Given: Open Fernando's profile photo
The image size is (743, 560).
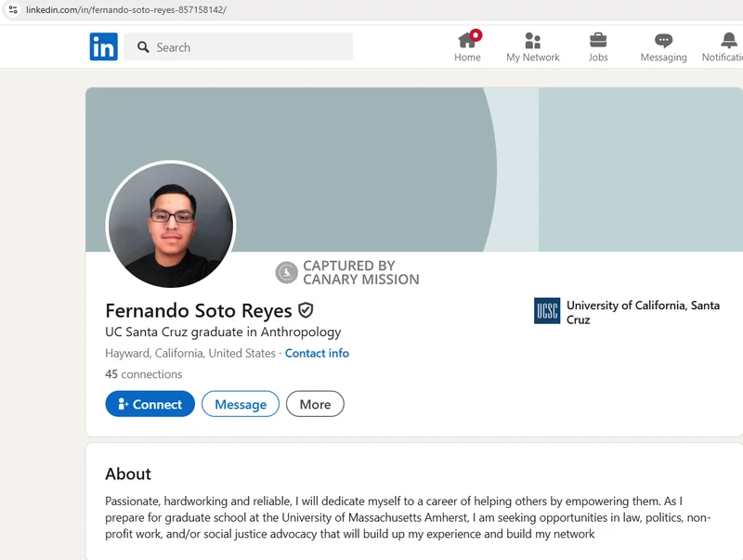Looking at the screenshot, I should pos(171,225).
